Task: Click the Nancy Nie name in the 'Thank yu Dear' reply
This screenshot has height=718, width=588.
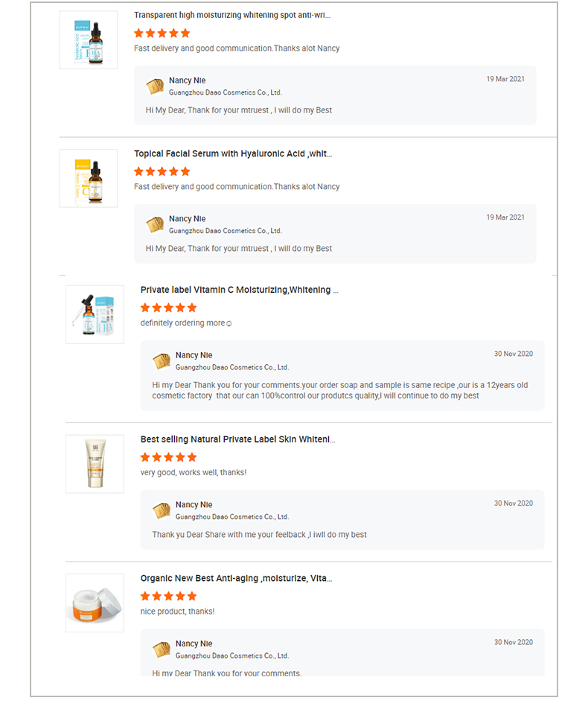Action: click(194, 505)
